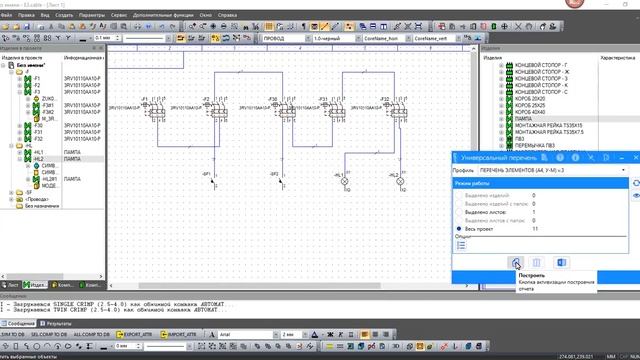
Task: Open the text color A icon
Action: click(315, 335)
